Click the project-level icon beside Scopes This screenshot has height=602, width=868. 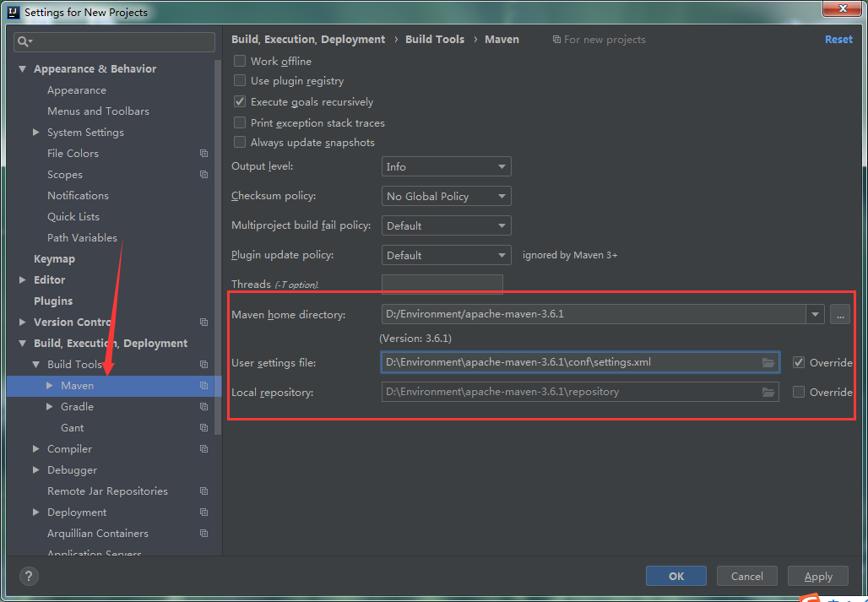pyautogui.click(x=203, y=174)
